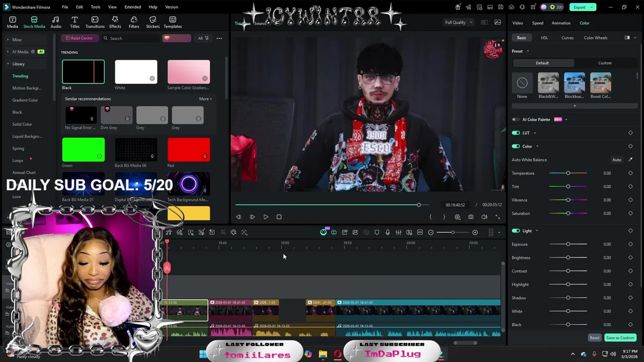Open the Transitions library icon

pyautogui.click(x=95, y=20)
